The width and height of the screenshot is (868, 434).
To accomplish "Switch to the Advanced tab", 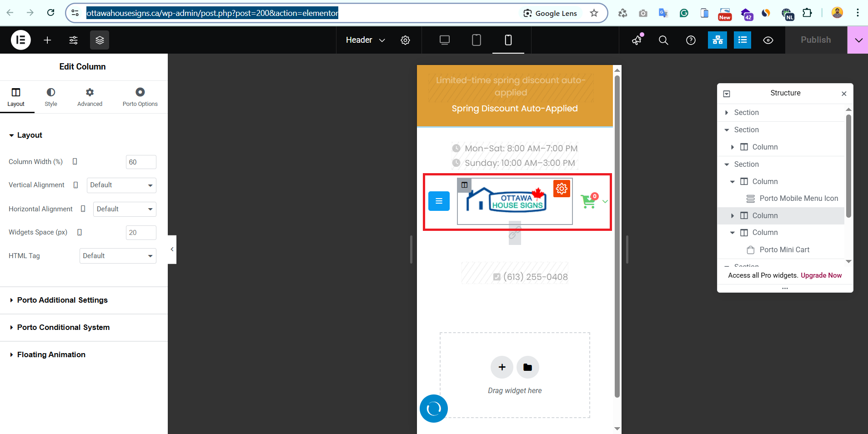I will (x=90, y=97).
